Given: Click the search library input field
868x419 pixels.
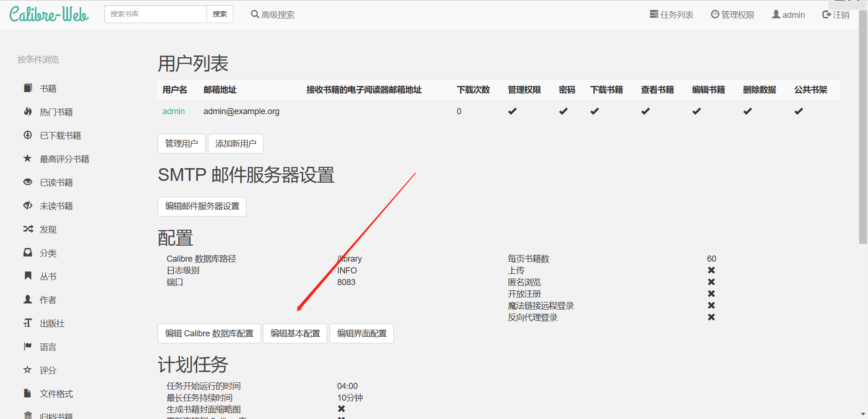Looking at the screenshot, I should pyautogui.click(x=155, y=14).
